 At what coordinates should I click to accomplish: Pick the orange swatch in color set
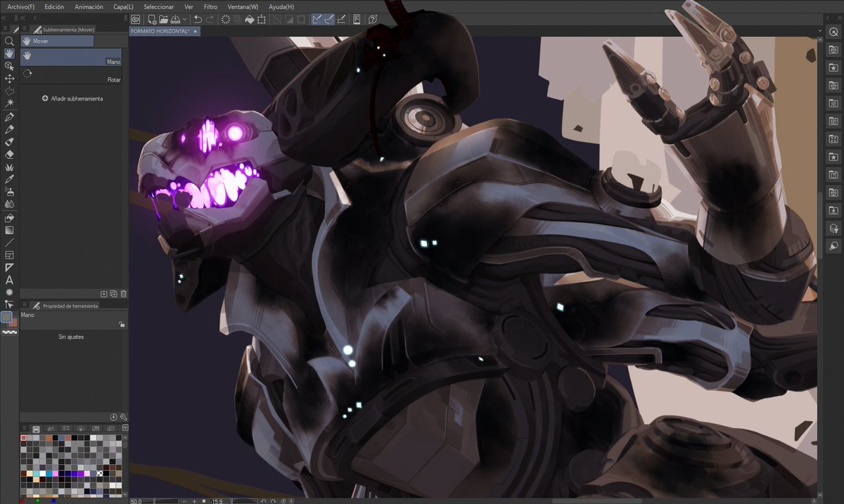coord(49,437)
